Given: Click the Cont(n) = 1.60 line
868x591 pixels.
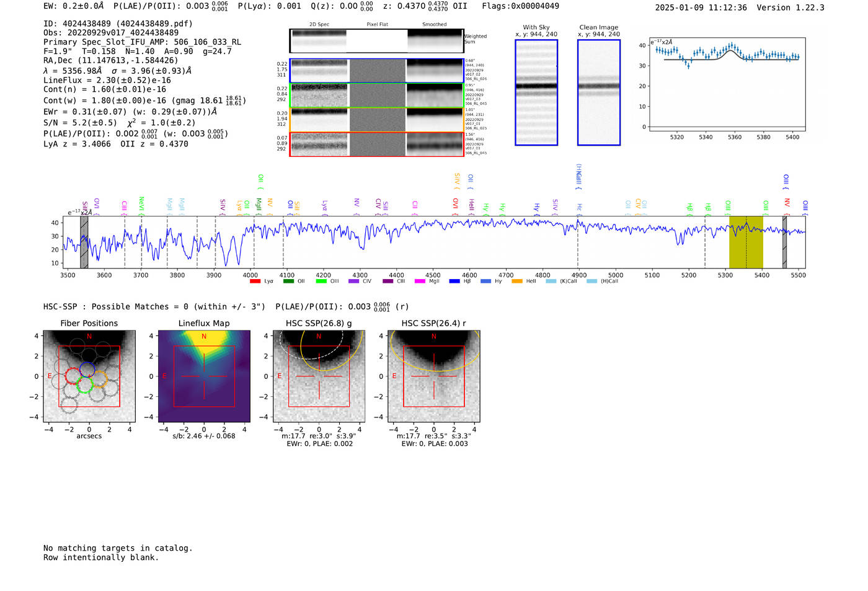Looking at the screenshot, I should 105,89.
